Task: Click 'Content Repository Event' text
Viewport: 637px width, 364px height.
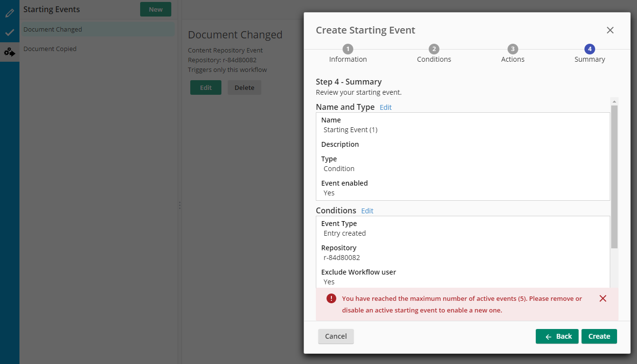Action: [x=225, y=50]
